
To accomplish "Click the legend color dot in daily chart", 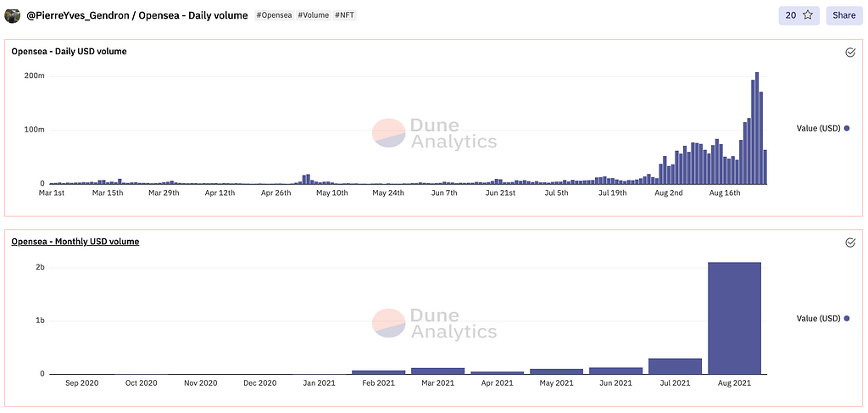I will (846, 128).
